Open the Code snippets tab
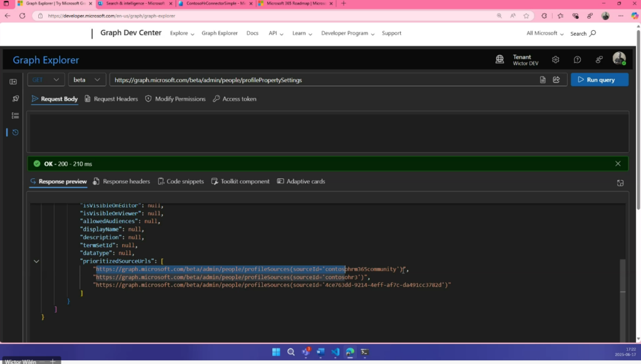Viewport: 641px width, 364px height. pyautogui.click(x=181, y=181)
